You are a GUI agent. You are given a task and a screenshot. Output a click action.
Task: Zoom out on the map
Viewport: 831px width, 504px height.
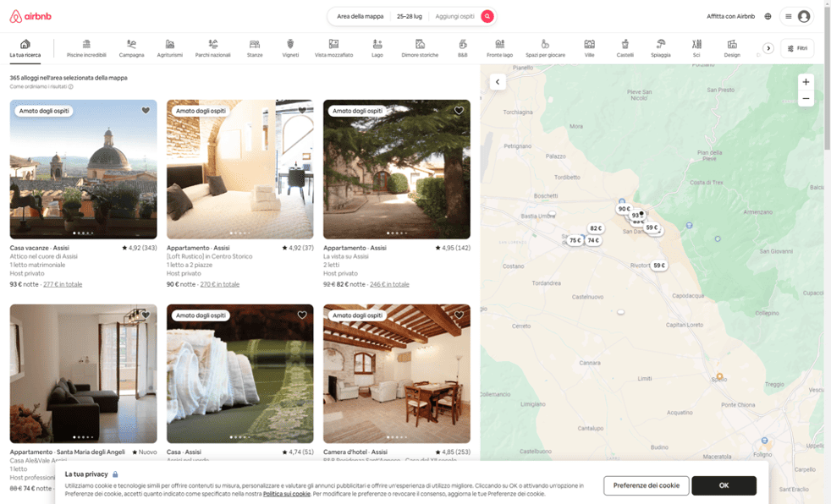pos(806,99)
